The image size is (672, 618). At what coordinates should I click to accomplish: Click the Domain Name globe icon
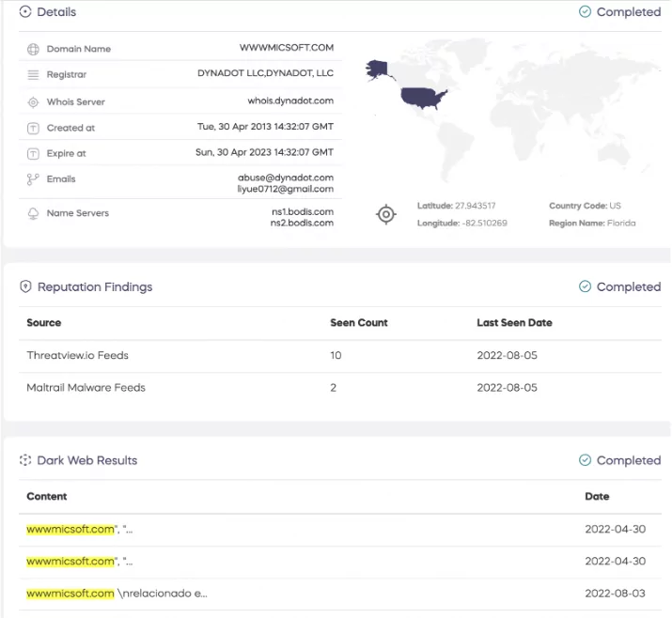click(33, 49)
